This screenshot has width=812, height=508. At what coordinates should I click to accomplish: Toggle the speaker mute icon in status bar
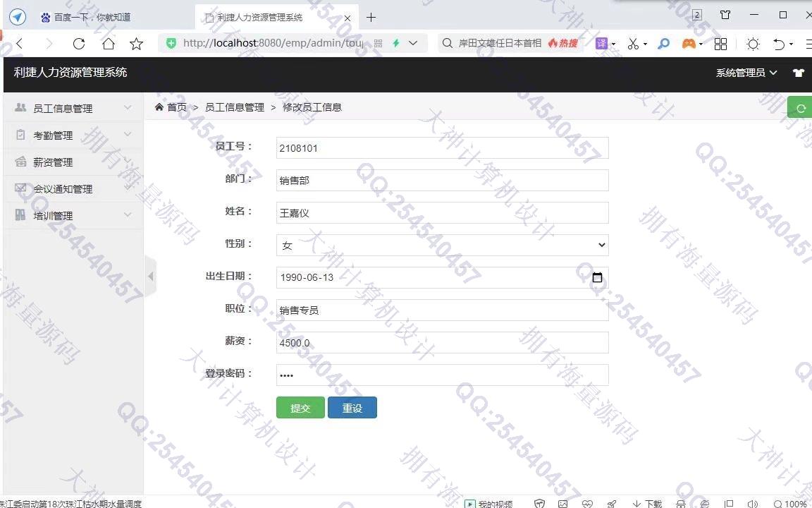[753, 503]
